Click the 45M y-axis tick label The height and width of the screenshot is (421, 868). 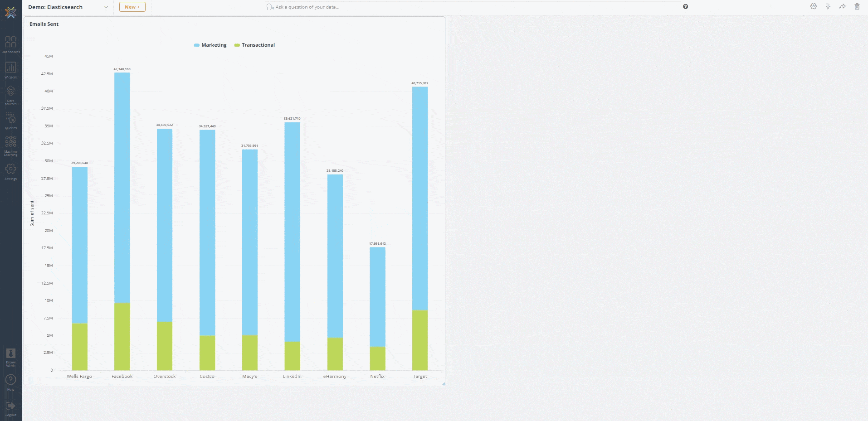pos(49,56)
